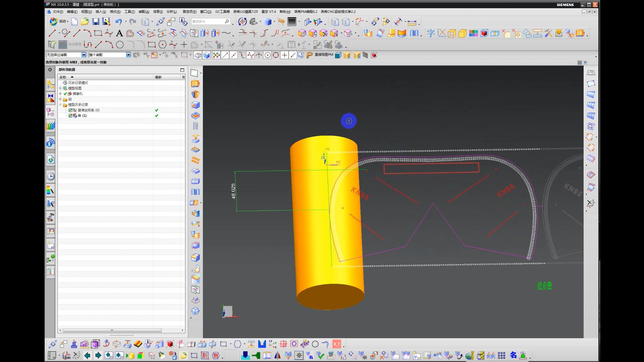Screen dimensions: 644x362
Task: Select the 48.025 dimension in viewport
Action: pyautogui.click(x=233, y=191)
